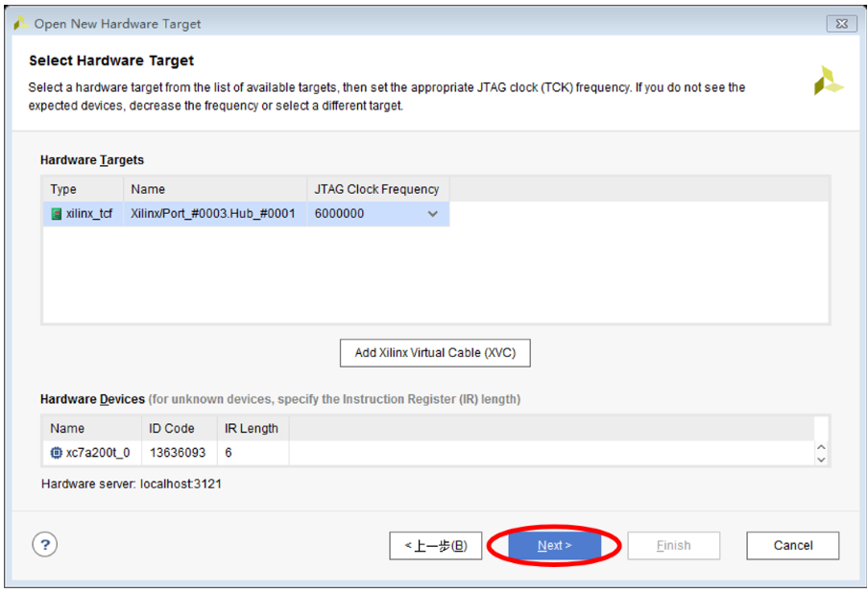This screenshot has height=592, width=868.
Task: Click the Cancel button
Action: click(793, 546)
